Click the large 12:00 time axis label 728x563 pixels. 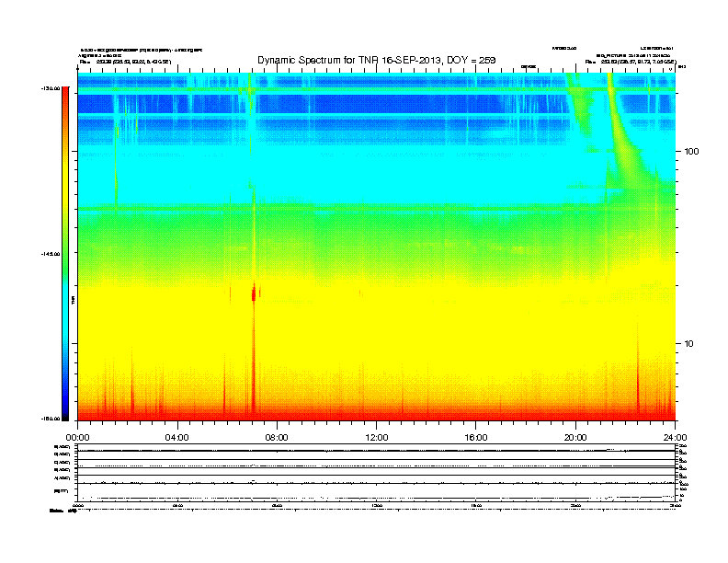[x=377, y=438]
